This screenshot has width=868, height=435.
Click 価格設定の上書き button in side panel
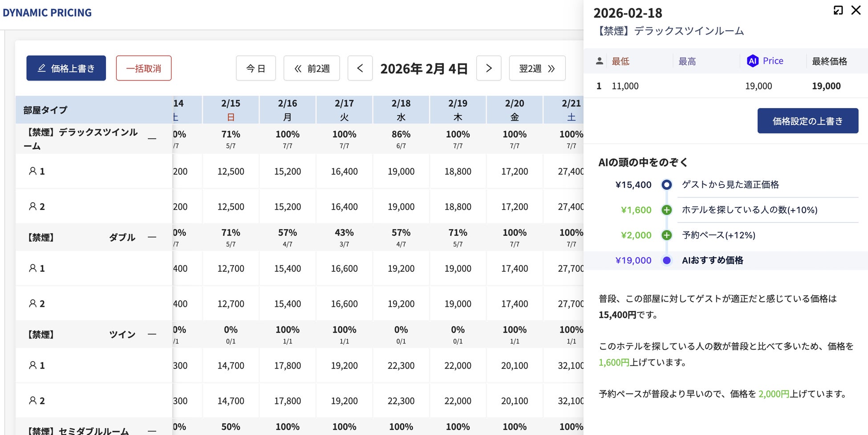pos(808,121)
